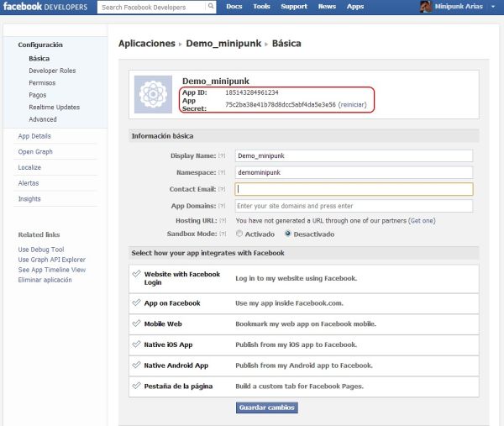Image resolution: width=504 pixels, height=426 pixels.
Task: Click the See App Timeline View link
Action: point(52,270)
